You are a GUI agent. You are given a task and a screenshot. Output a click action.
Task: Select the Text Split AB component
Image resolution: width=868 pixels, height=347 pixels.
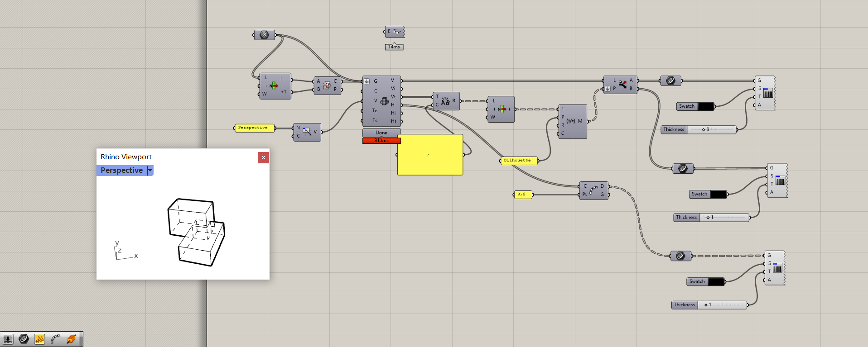(x=446, y=101)
